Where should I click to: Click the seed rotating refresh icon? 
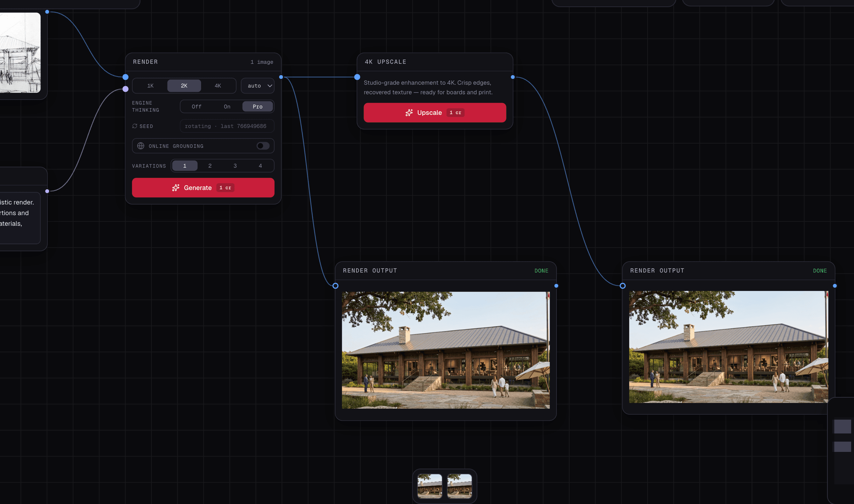tap(135, 126)
